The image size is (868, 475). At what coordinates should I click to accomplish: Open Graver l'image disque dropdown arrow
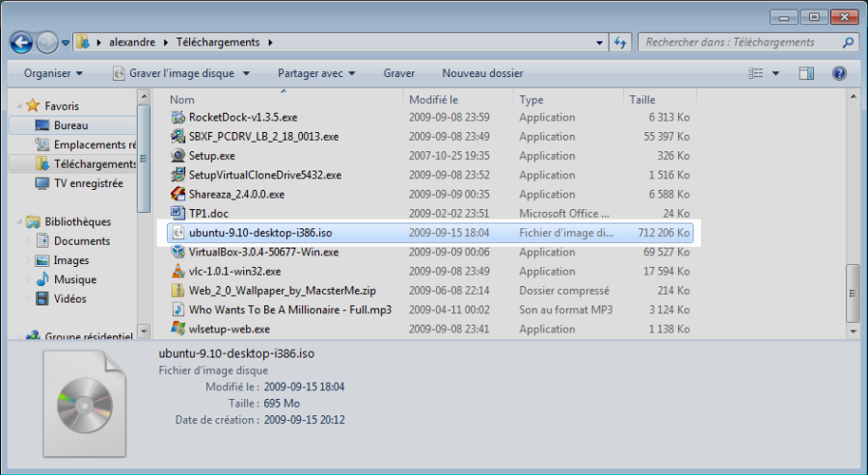[x=246, y=73]
